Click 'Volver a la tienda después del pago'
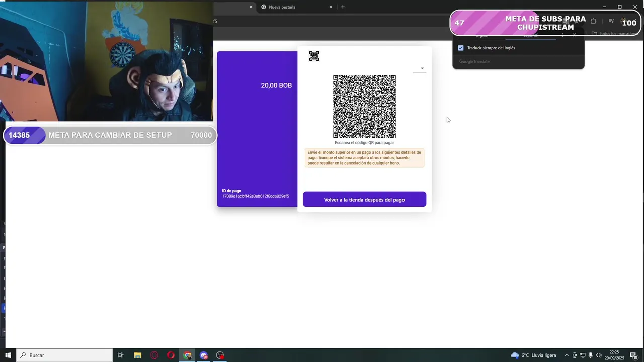 [364, 200]
